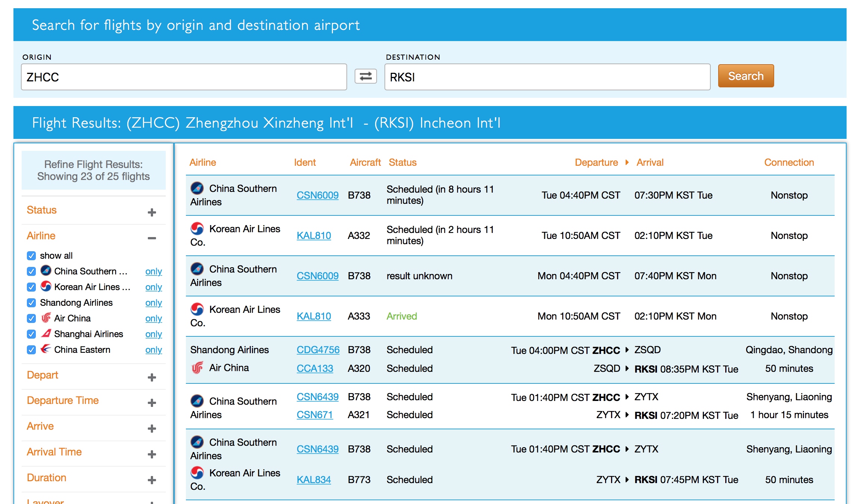Screen dimensions: 866x504
Task: Expand the Departure Time filter
Action: [152, 403]
